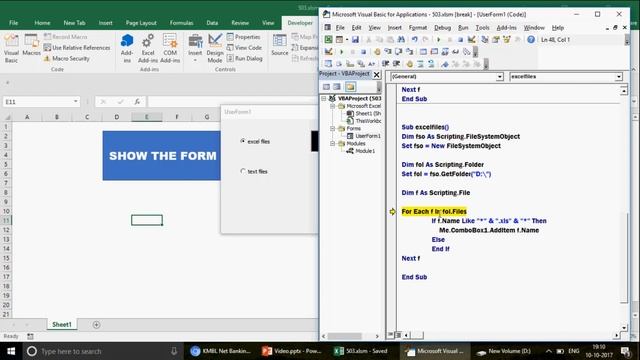Switch to Full Module View at code window bottom

[398, 335]
